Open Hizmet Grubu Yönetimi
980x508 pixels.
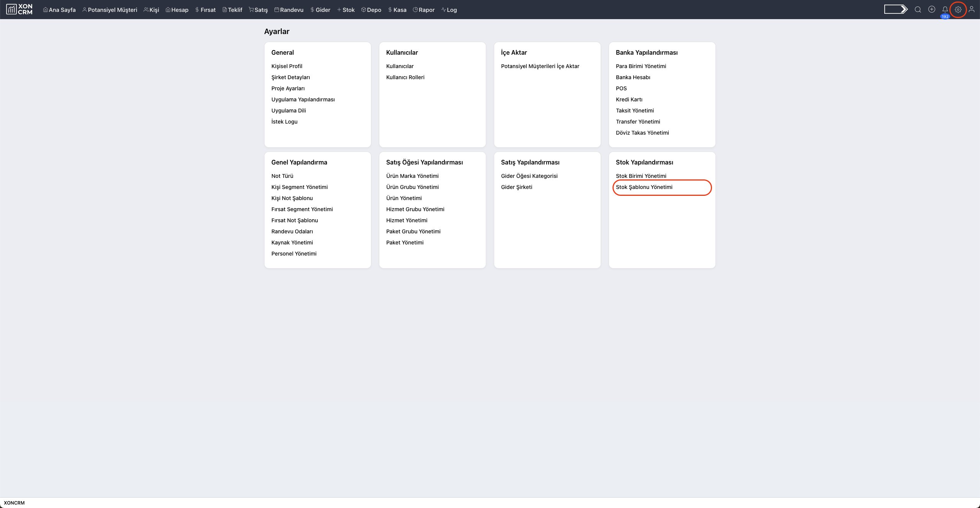(x=415, y=209)
